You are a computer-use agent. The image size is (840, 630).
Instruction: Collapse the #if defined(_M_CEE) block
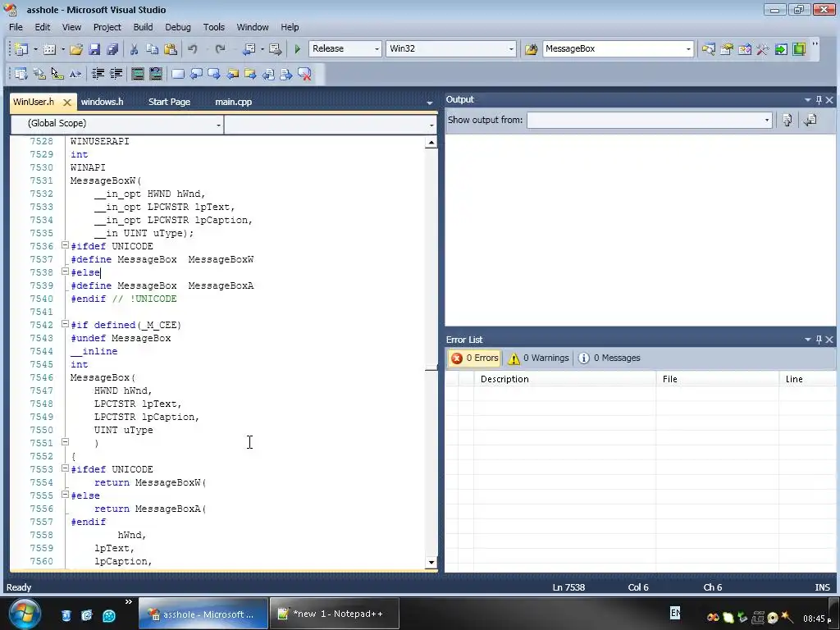coord(65,324)
